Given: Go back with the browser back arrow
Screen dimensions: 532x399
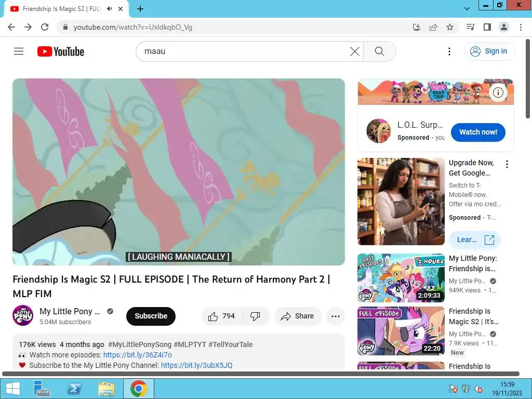Looking at the screenshot, I should pyautogui.click(x=11, y=27).
